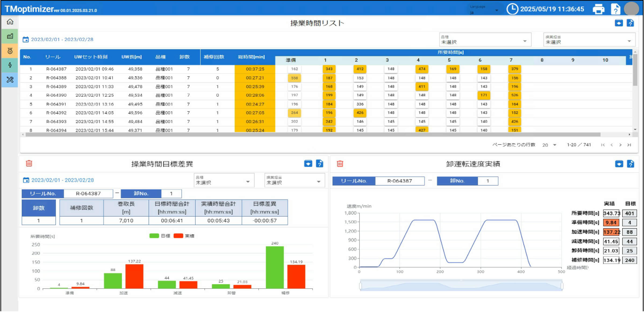Screen dimensions: 644x312
Task: Export the 卸運転速度実績 chart via the download icon
Action: 619,164
